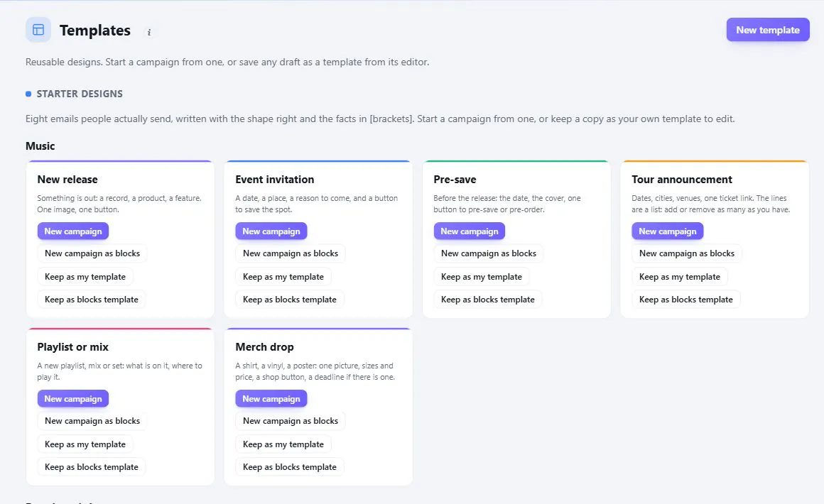Click the Templates layout icon in the header
Screen dimensions: 824x504
[38, 30]
